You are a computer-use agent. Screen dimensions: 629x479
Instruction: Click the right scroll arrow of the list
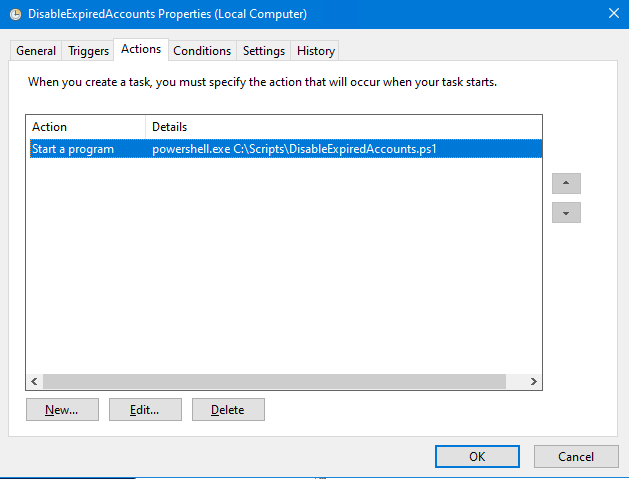click(534, 382)
